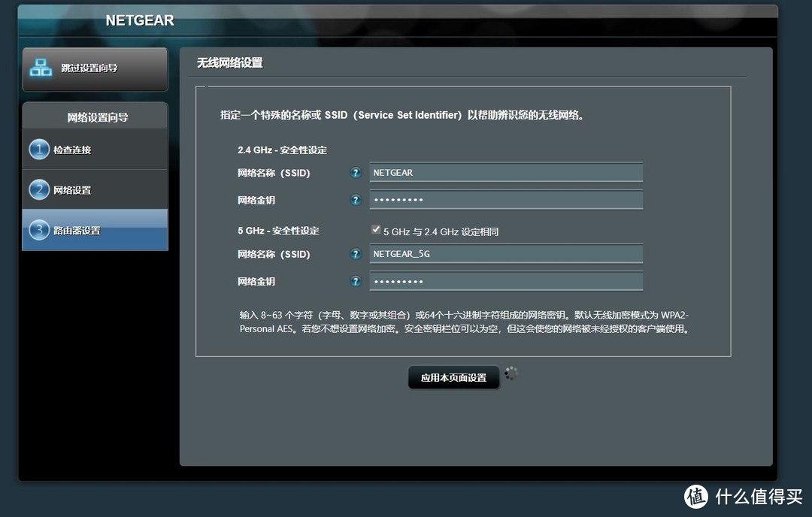812x517 pixels.
Task: Open help for the 2.4 GHz 网络金钥 field
Action: click(355, 200)
